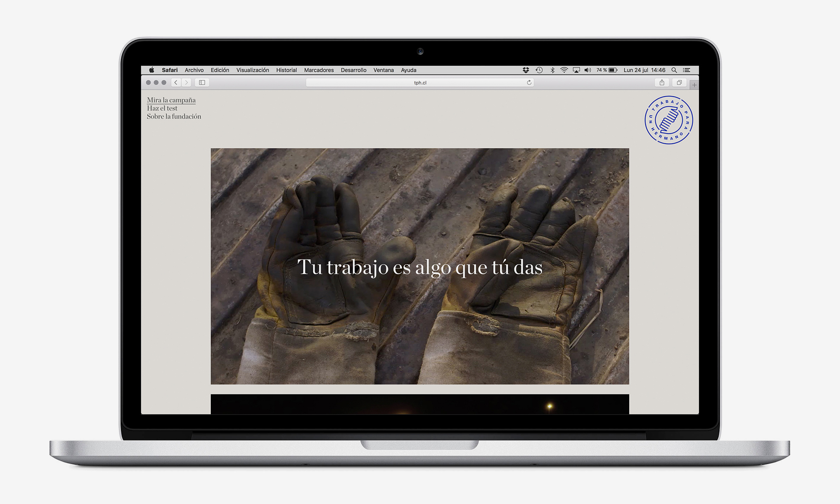Open the Apple menu
The image size is (840, 504).
click(152, 70)
